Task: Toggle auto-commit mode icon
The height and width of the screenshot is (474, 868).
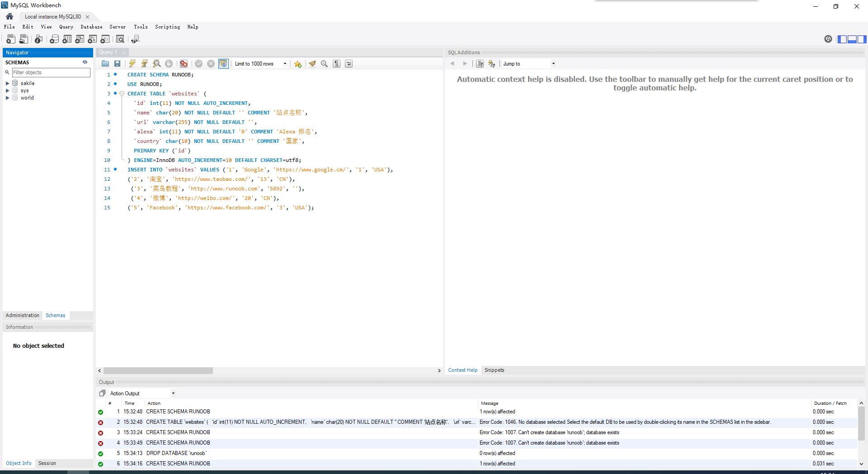Action: tap(223, 64)
